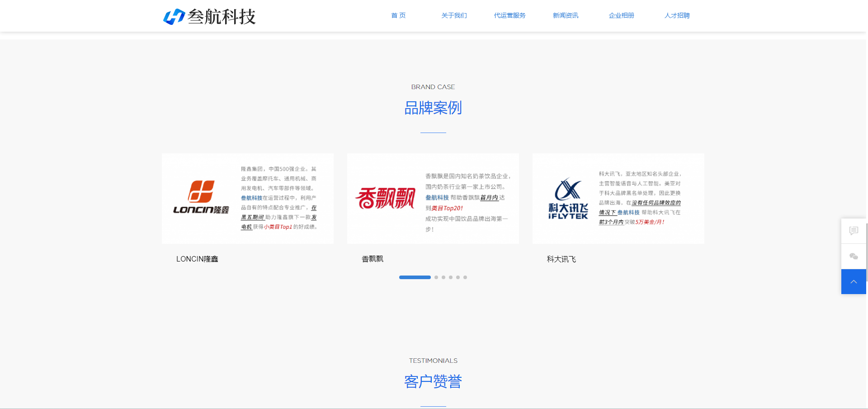Select the sixth carousel pagination dot

[465, 277]
